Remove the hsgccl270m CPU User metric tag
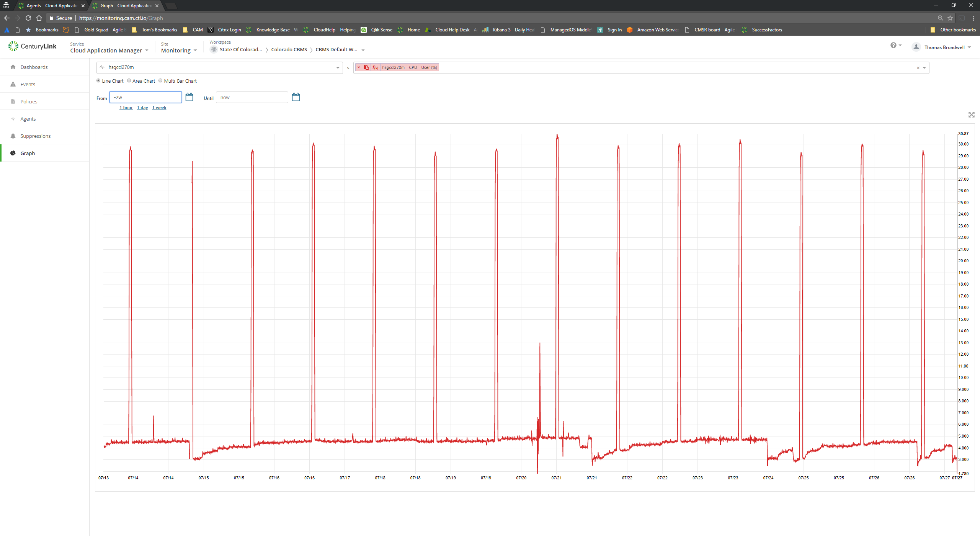The height and width of the screenshot is (536, 980). pyautogui.click(x=359, y=67)
